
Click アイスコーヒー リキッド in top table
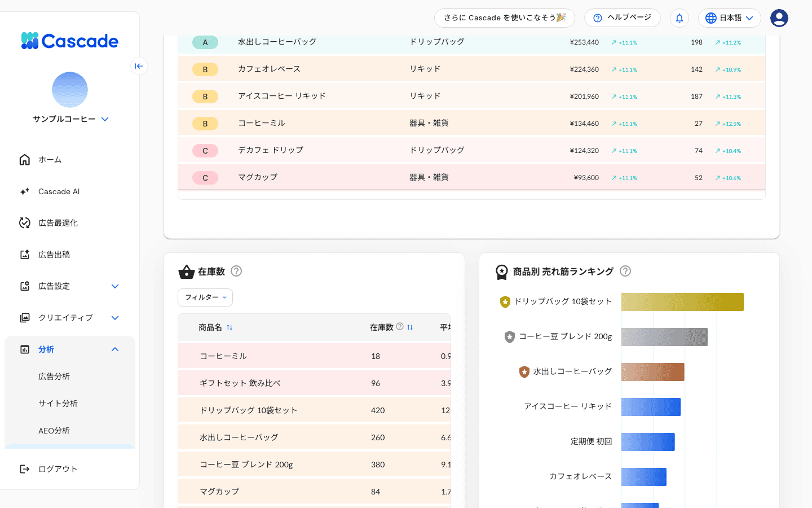pyautogui.click(x=282, y=96)
